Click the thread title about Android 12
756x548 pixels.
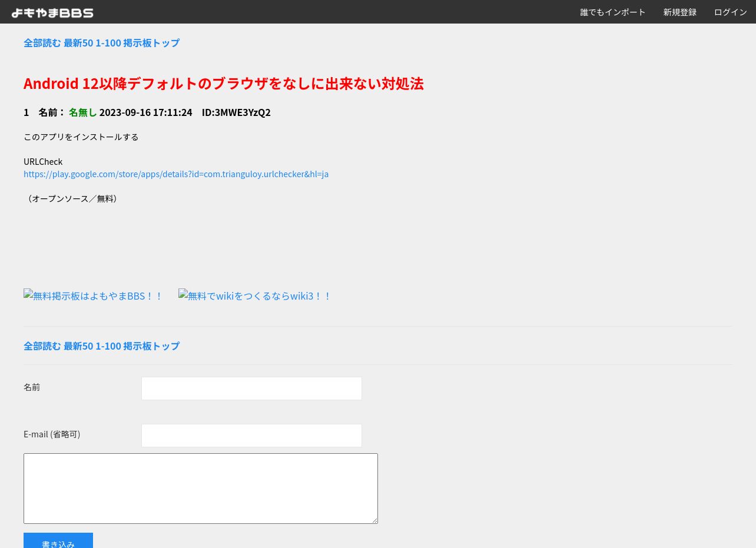(224, 84)
